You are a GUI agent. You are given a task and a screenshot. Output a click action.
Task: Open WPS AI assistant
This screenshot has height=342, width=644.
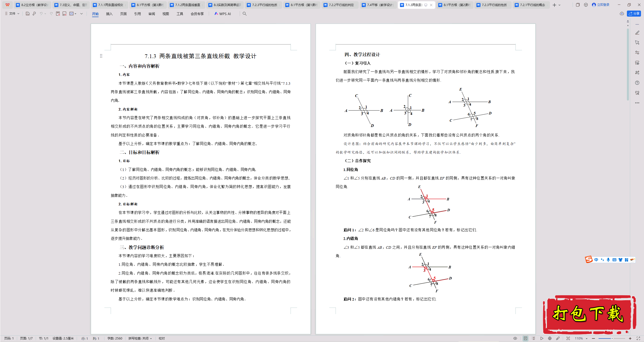point(222,14)
